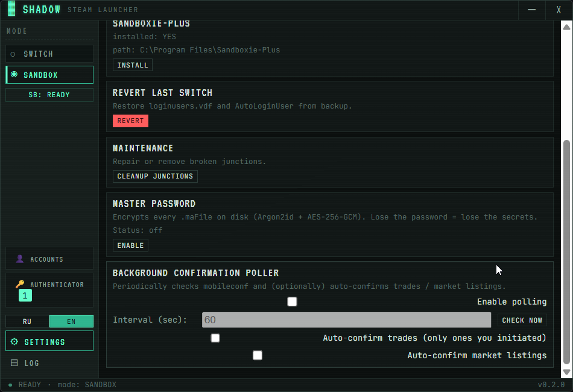Click the SB: READY status box
573x392 pixels.
click(x=49, y=95)
